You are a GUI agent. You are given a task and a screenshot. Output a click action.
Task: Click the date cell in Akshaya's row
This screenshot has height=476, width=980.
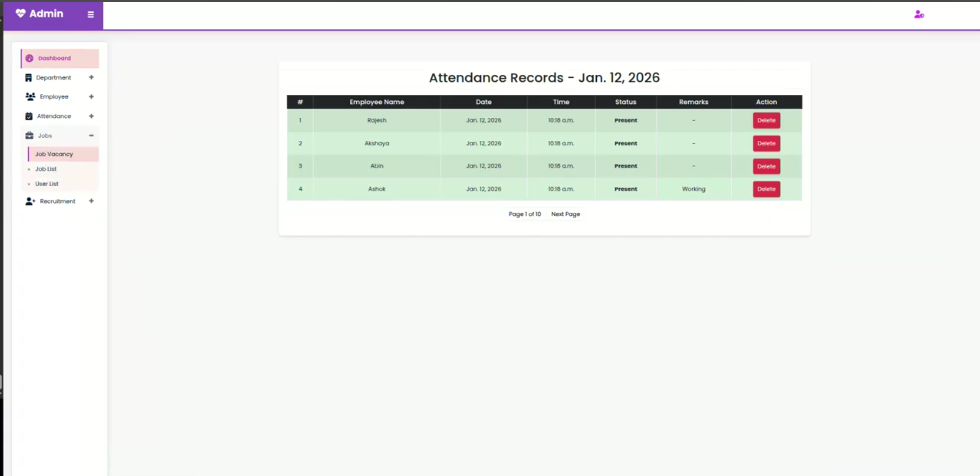pos(484,143)
